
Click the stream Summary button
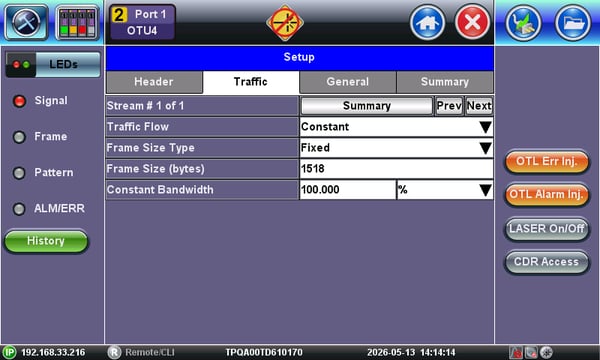pyautogui.click(x=367, y=106)
